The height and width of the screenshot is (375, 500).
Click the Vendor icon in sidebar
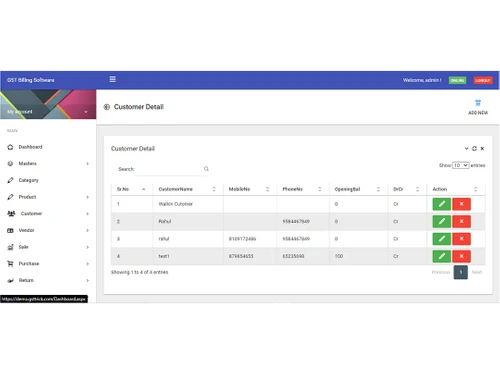(x=10, y=230)
